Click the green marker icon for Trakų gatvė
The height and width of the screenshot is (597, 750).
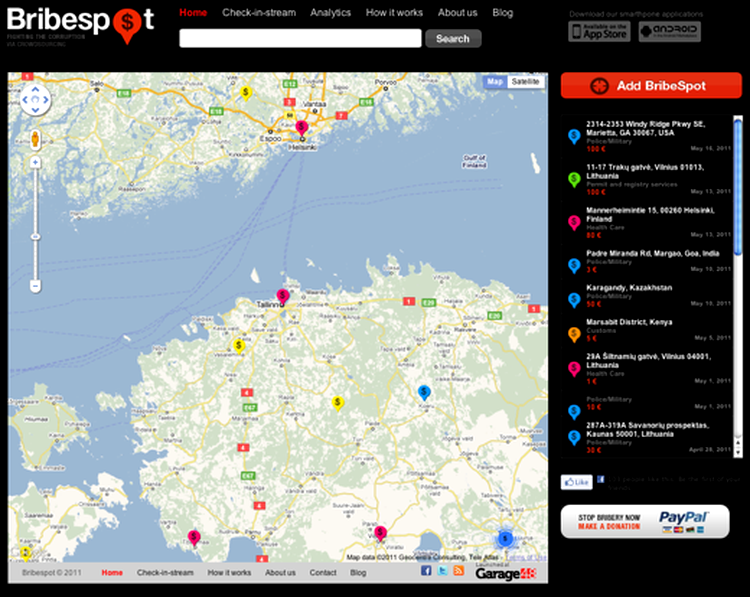574,180
